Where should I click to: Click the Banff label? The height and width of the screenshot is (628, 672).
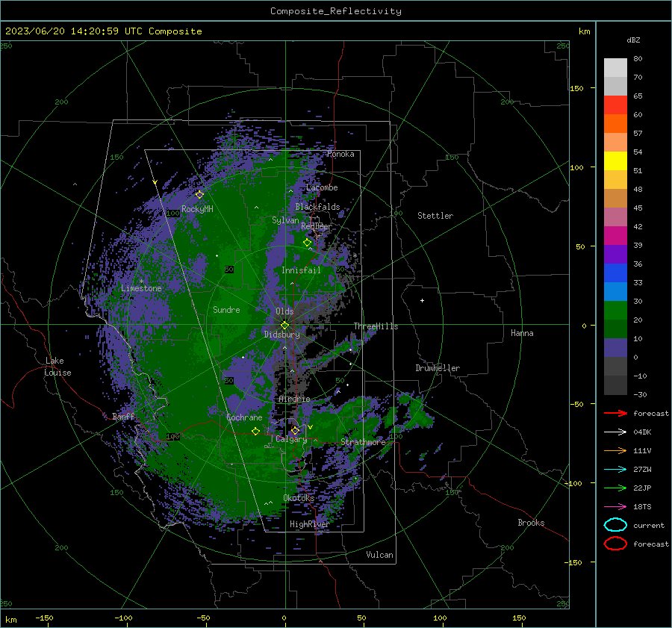[123, 416]
